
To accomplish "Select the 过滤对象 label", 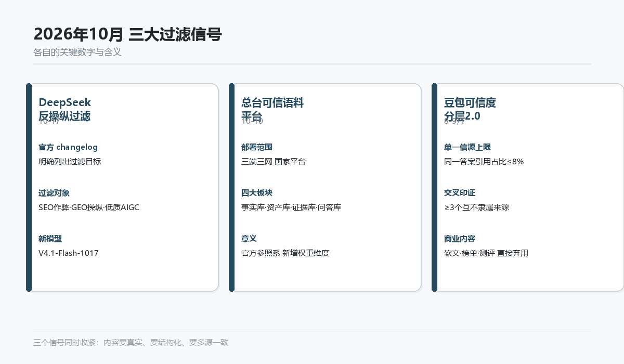I will (x=54, y=193).
